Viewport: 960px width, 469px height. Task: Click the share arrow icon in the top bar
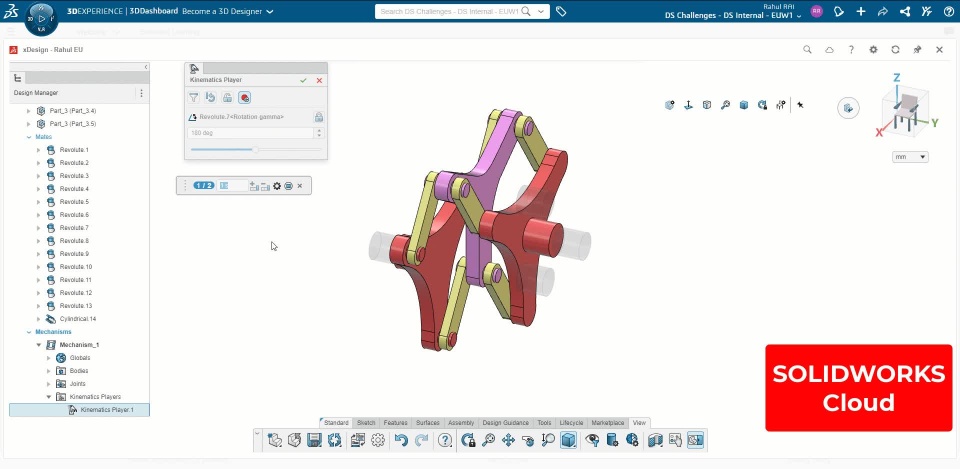point(882,11)
